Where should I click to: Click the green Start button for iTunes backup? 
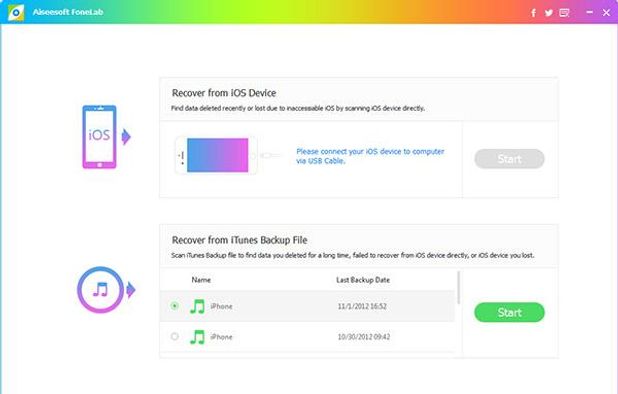(x=509, y=312)
